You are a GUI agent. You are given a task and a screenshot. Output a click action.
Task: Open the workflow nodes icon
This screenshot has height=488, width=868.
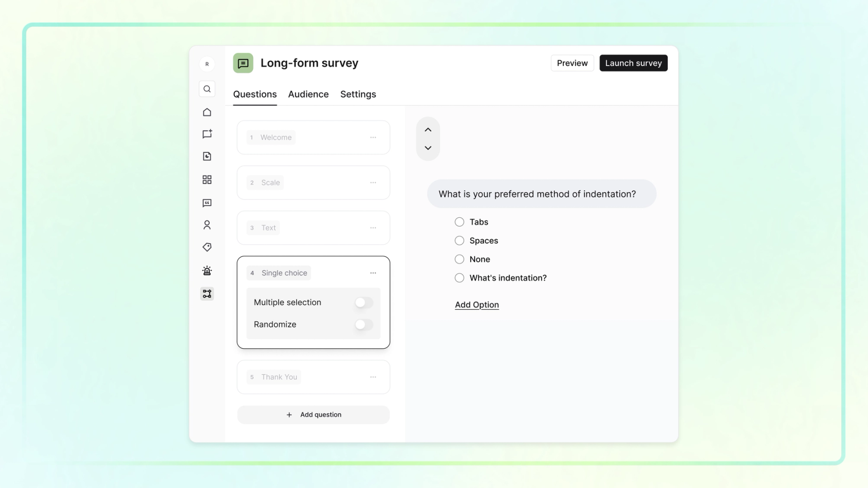[x=207, y=293]
